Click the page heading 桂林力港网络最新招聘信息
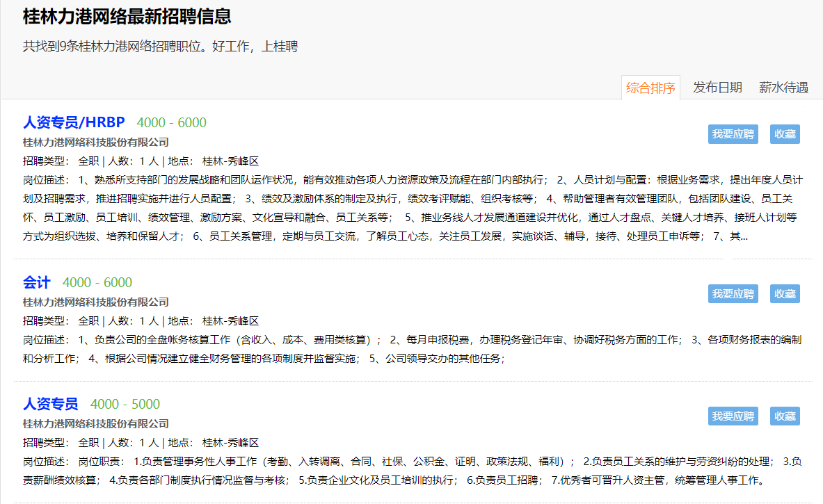Screen dimensions: 823x504 (127, 17)
